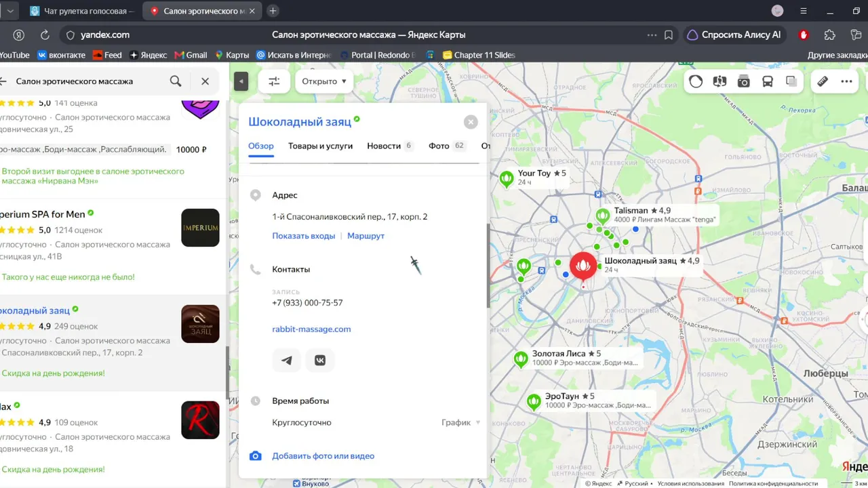Clear the search query with the X
This screenshot has height=488, width=868.
click(205, 81)
